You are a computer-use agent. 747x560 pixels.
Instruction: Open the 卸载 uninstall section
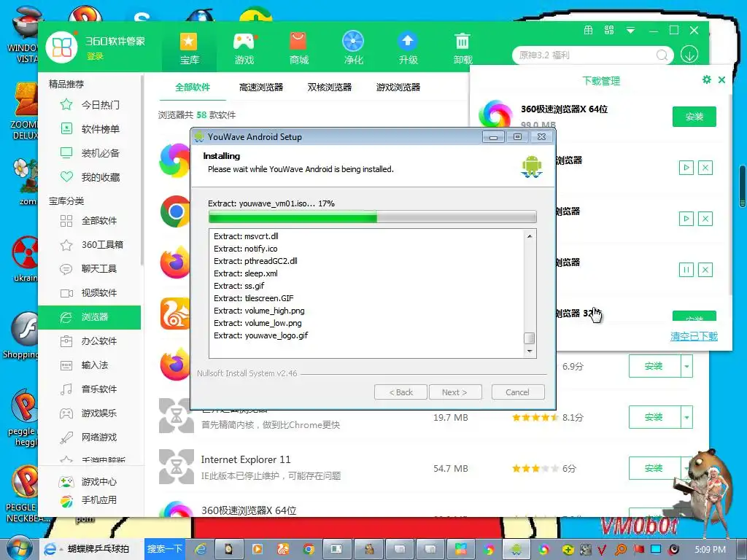(x=462, y=49)
